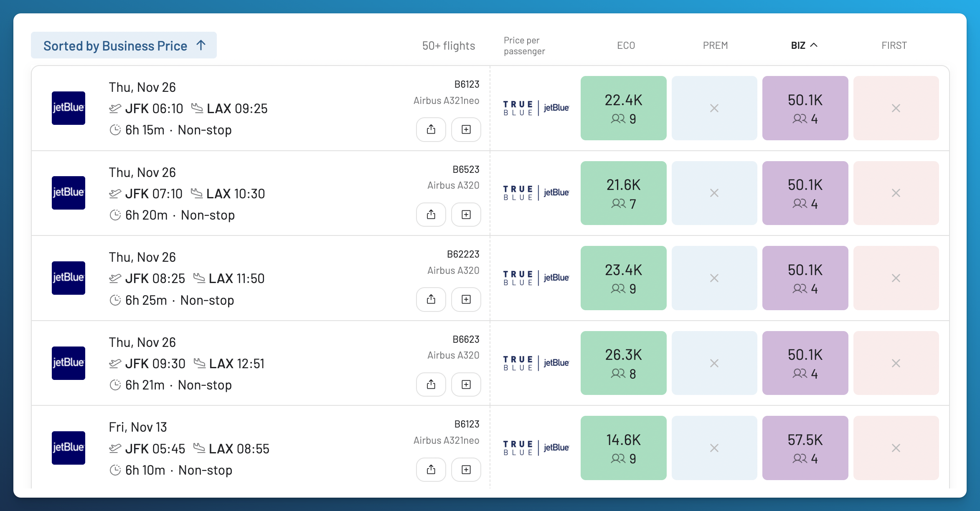Click 'JFK 09:30' departure time
This screenshot has height=511, width=980.
point(155,364)
